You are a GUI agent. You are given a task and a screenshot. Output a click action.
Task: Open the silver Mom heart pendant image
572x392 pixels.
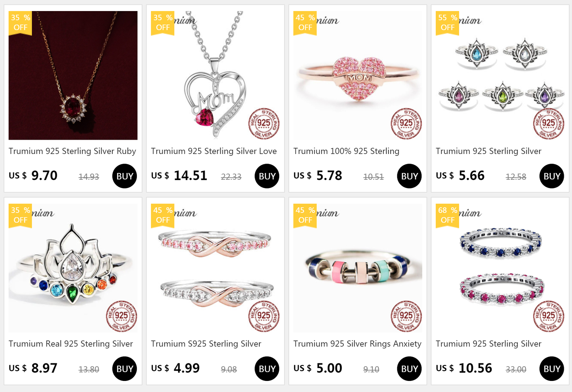point(215,75)
